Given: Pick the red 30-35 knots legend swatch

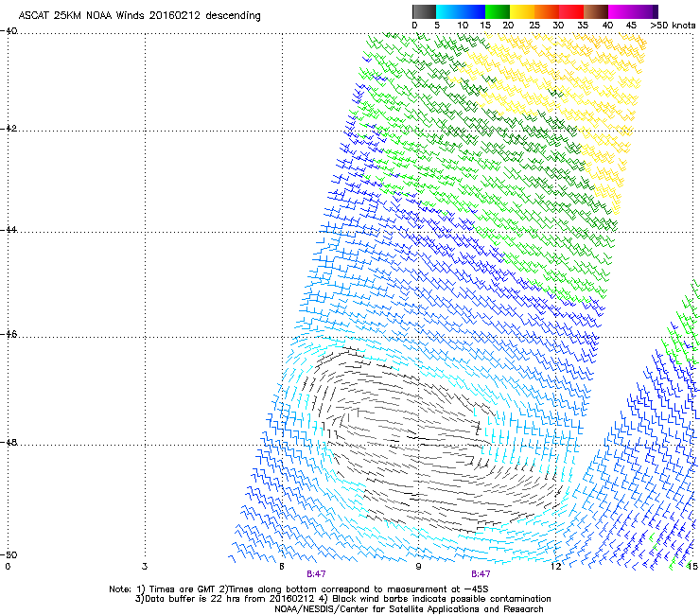Looking at the screenshot, I should [571, 11].
